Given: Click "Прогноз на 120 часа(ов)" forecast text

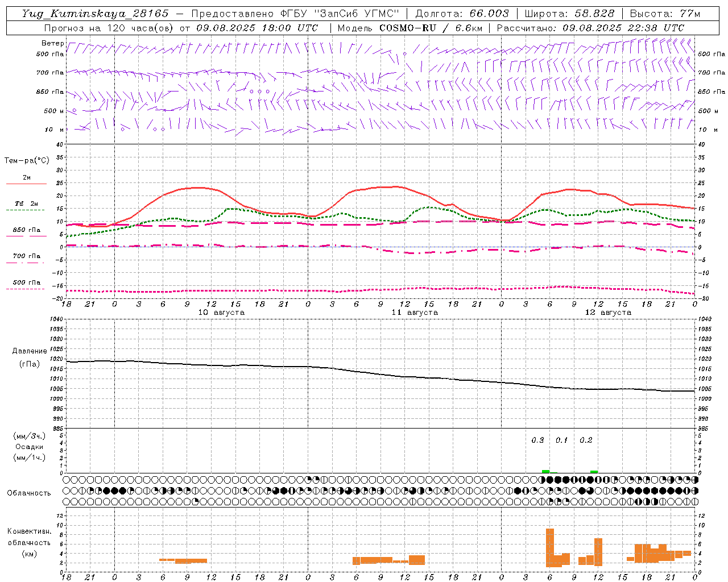Looking at the screenshot, I should [x=109, y=28].
